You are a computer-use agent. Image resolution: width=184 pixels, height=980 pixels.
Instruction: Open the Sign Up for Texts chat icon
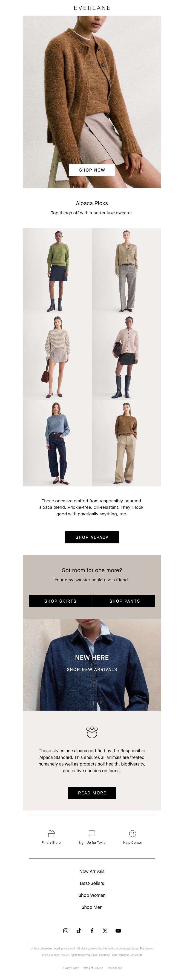pyautogui.click(x=92, y=833)
